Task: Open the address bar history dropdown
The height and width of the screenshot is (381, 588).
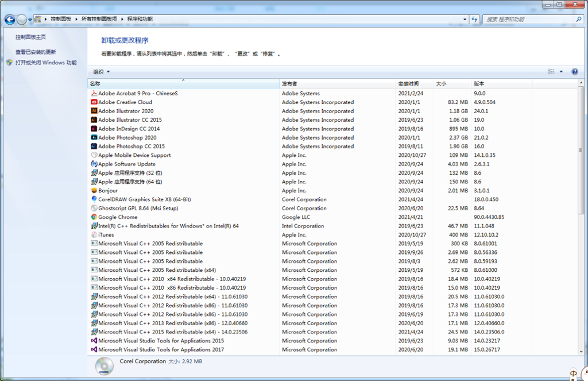Action: pos(465,19)
